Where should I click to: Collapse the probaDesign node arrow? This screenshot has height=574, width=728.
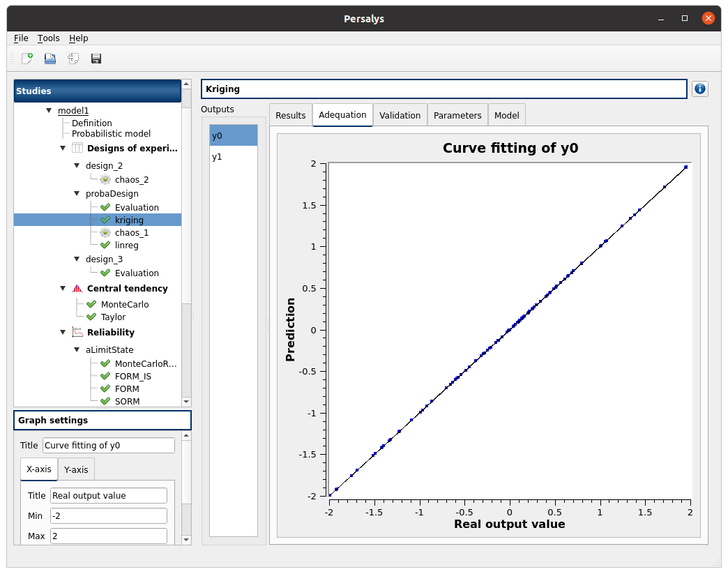[x=77, y=193]
